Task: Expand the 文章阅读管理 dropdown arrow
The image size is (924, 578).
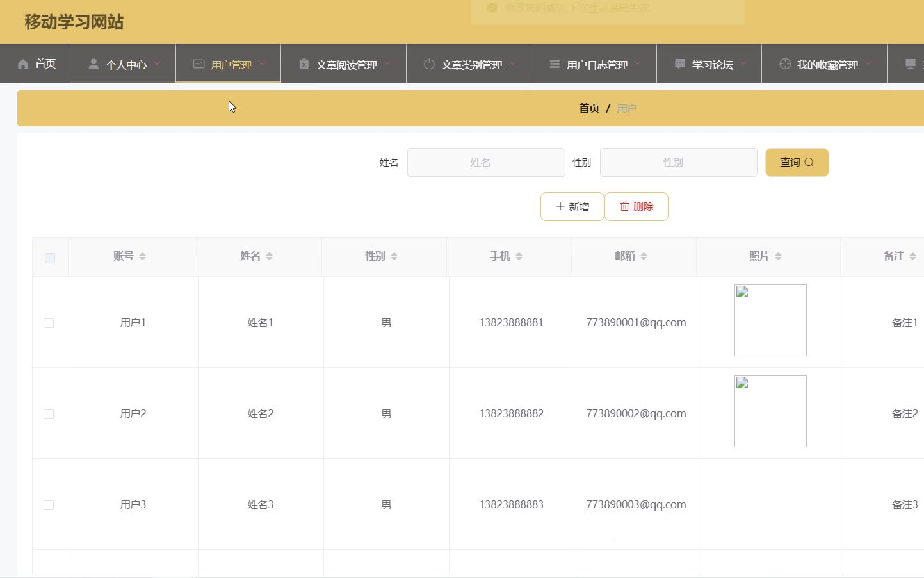Action: click(387, 63)
